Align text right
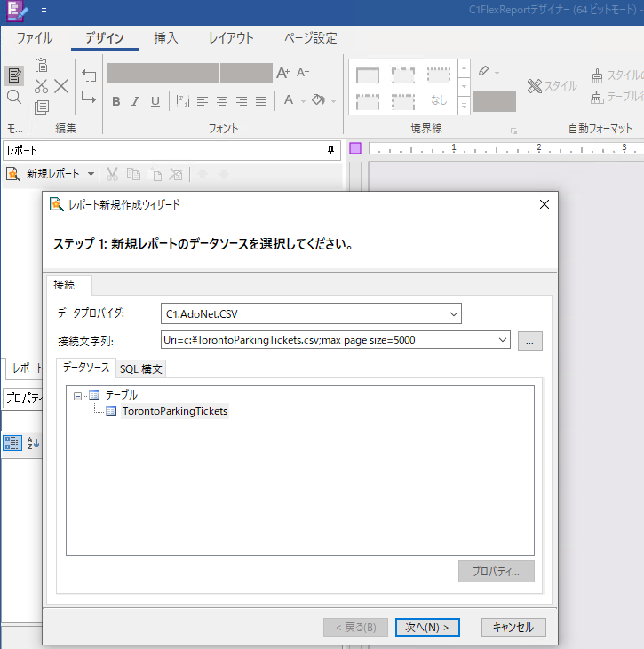 pyautogui.click(x=242, y=101)
